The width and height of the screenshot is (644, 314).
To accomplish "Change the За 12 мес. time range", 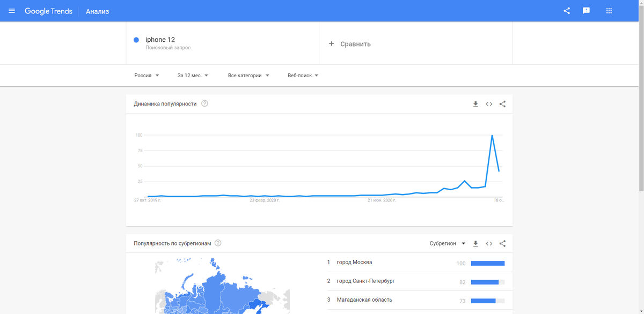I will click(192, 76).
